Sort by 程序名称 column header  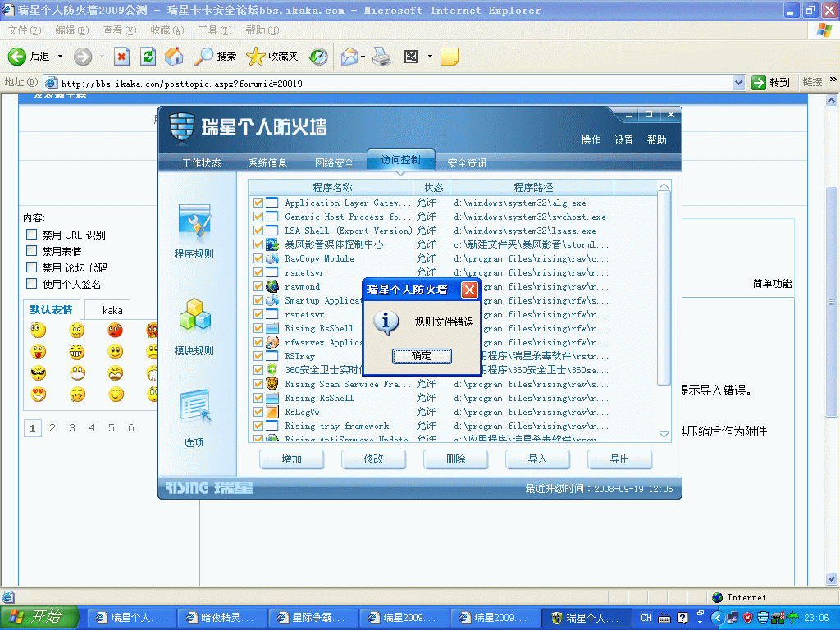(332, 188)
